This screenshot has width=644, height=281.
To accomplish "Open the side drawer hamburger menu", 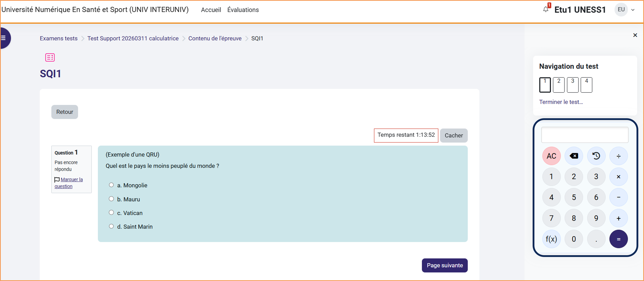I will [4, 38].
